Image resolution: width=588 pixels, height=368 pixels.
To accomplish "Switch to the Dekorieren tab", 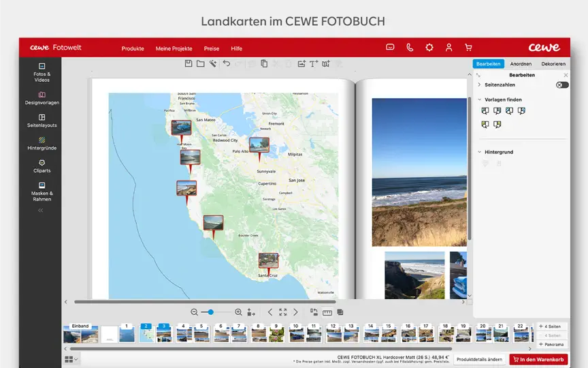I will tap(553, 64).
